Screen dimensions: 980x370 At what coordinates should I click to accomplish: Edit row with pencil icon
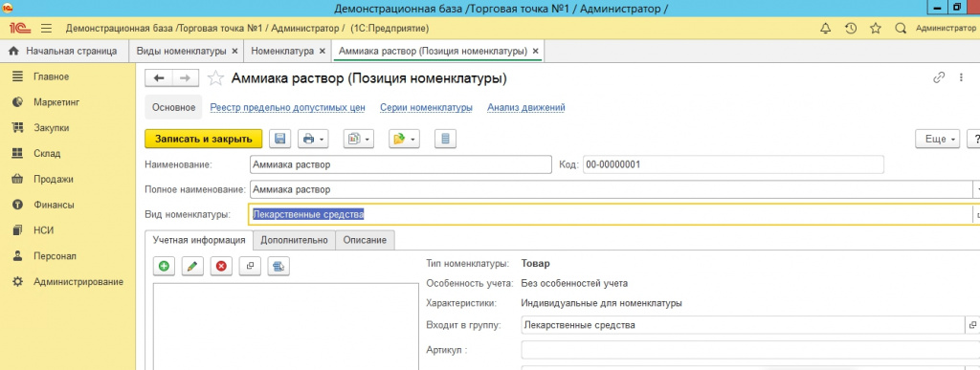pos(192,266)
